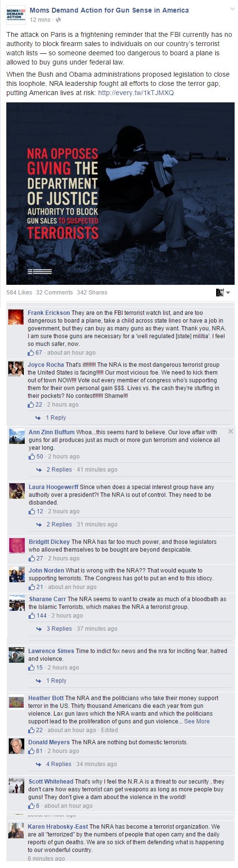The height and width of the screenshot is (868, 238).
Task: Open the NRA opposes post image
Action: coord(120,193)
